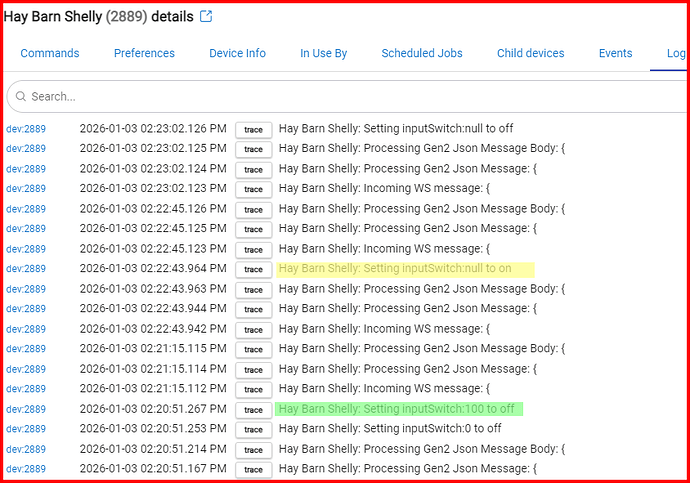Click the search magnifier icon
690x483 pixels.
click(x=21, y=96)
